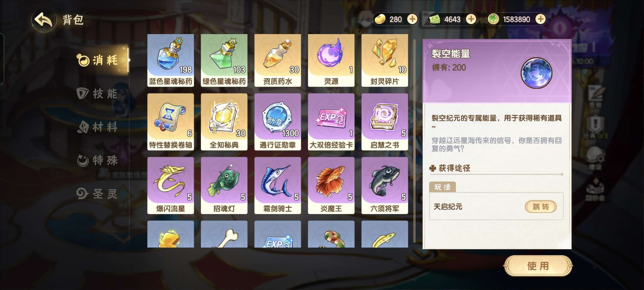The height and width of the screenshot is (290, 644).
Task: Click the inventory grid scrollbar
Action: (x=414, y=141)
